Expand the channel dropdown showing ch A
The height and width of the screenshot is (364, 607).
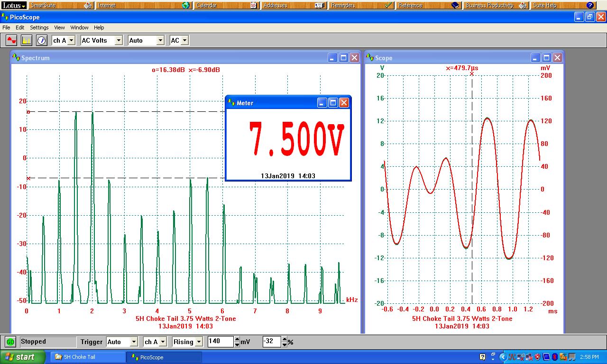point(64,40)
